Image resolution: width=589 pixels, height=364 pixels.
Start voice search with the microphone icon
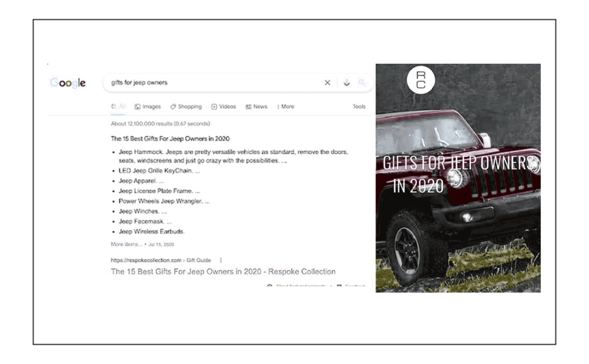(346, 83)
